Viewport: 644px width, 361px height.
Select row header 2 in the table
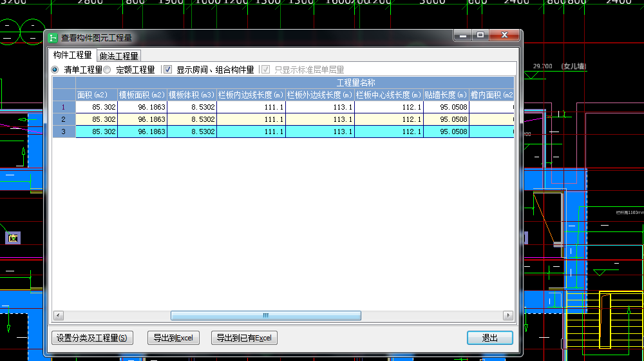(64, 119)
